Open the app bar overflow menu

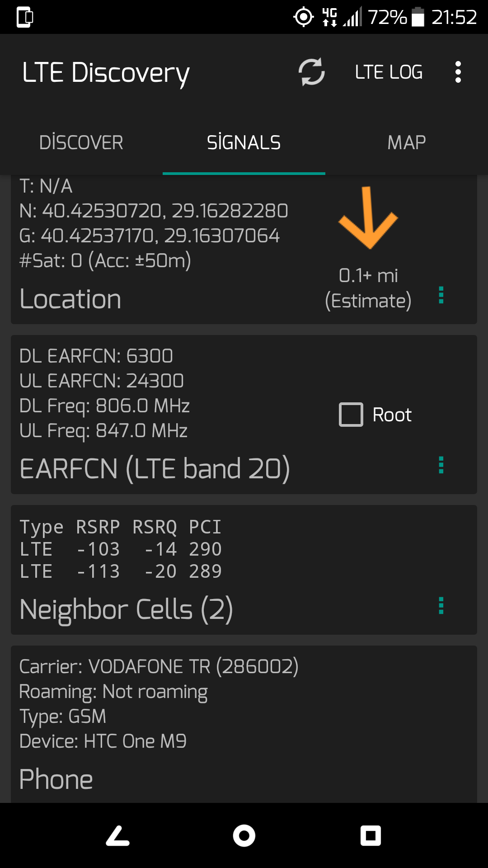point(458,72)
